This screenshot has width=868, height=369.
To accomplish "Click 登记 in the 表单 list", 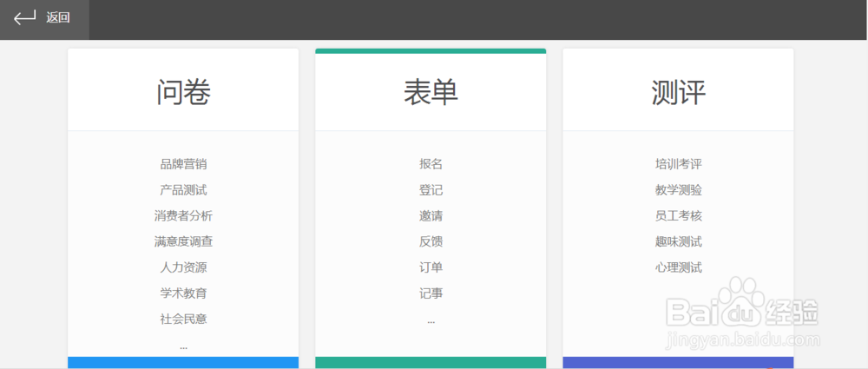I will pos(431,190).
